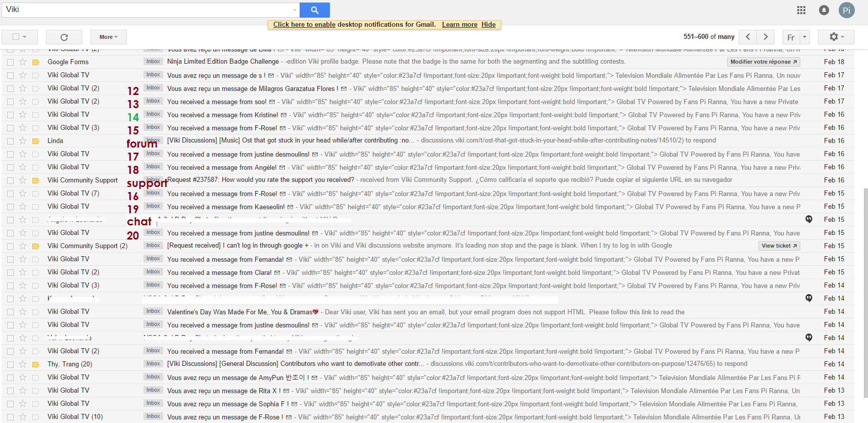Screen dimensions: 868x423
Task: Click the blue search magnifier button
Action: coord(314,10)
